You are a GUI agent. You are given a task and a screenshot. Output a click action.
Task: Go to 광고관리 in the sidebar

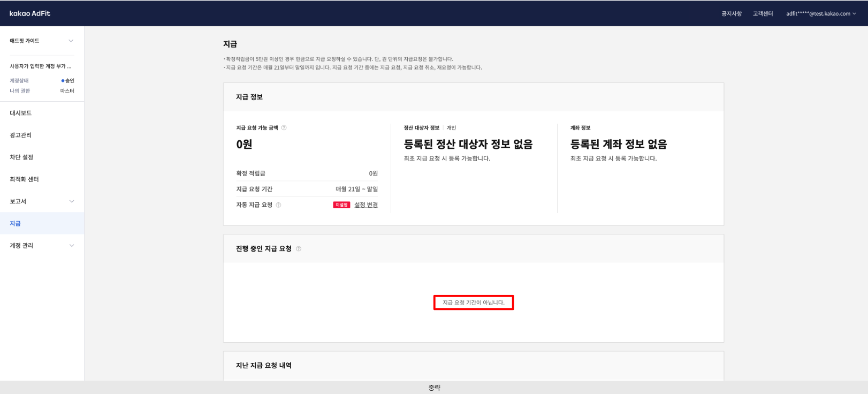click(21, 135)
